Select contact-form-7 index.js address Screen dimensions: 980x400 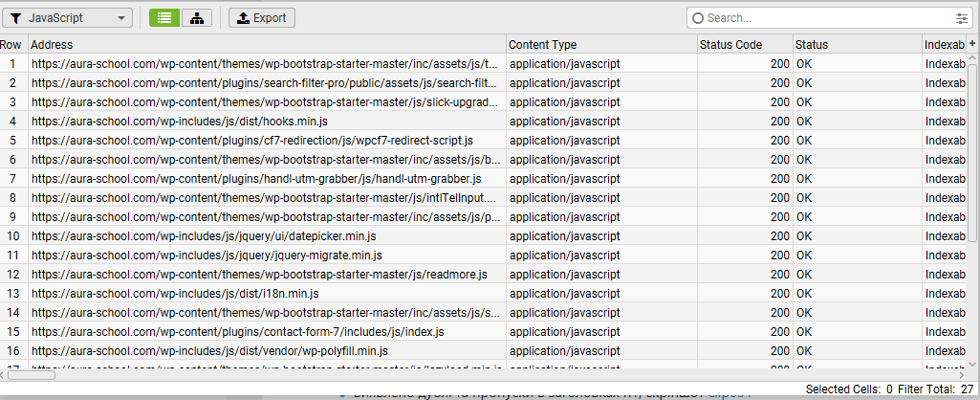click(267, 331)
